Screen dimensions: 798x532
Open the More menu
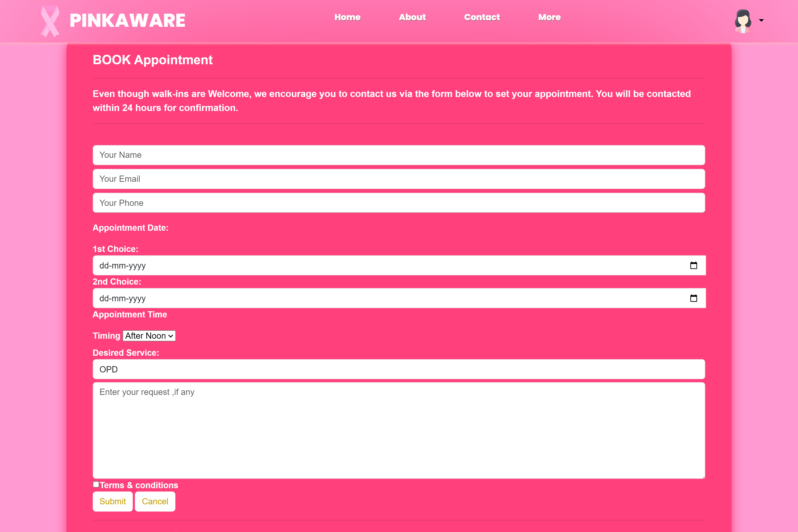pos(549,17)
